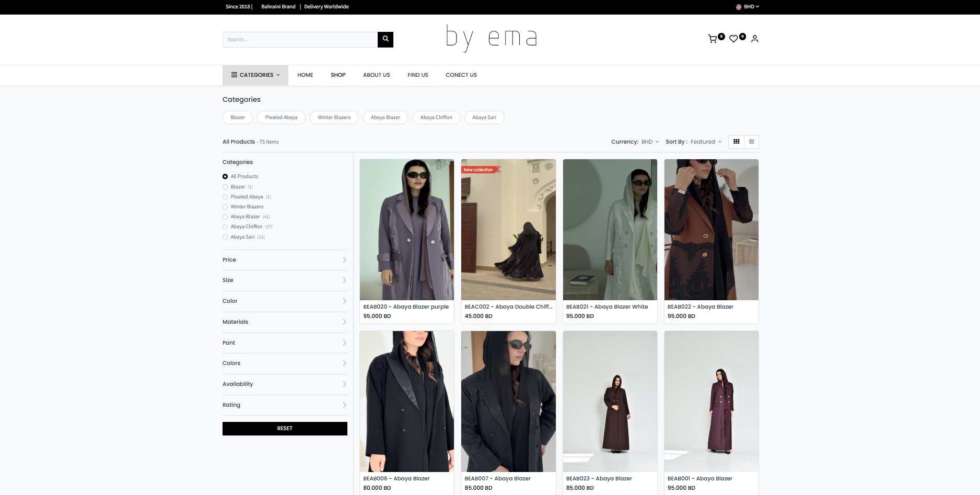This screenshot has height=495, width=980.
Task: Expand the Price filter section
Action: tap(284, 260)
